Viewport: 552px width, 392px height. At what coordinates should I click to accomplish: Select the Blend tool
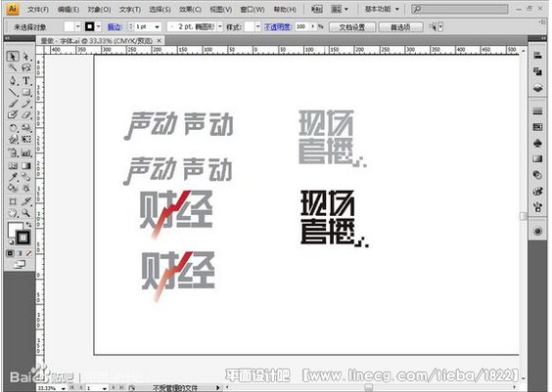[x=26, y=177]
